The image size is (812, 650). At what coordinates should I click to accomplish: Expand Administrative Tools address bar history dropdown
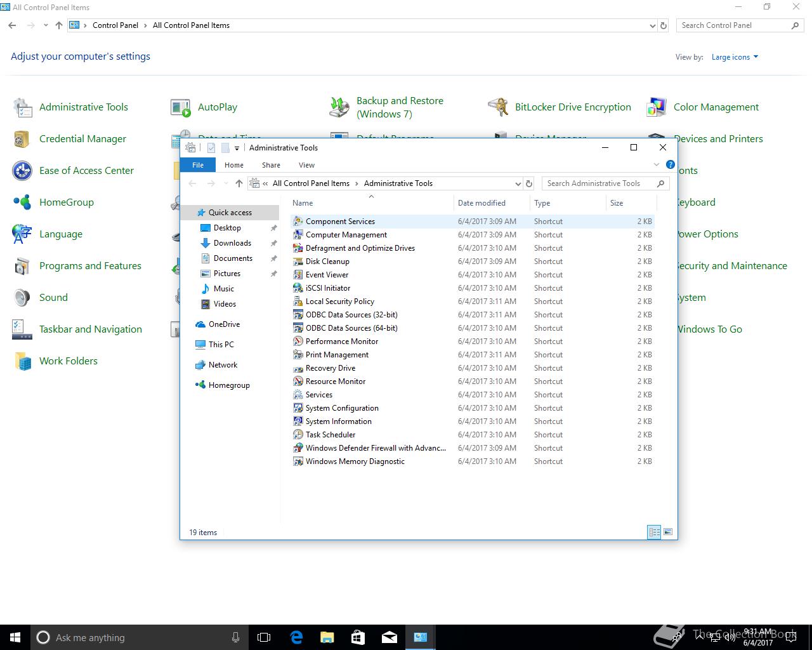(518, 183)
